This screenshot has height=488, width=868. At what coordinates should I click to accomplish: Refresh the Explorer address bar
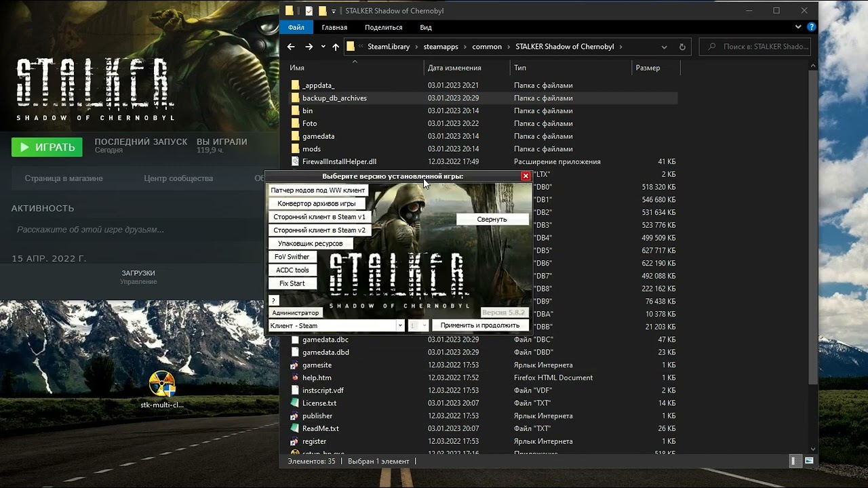682,47
